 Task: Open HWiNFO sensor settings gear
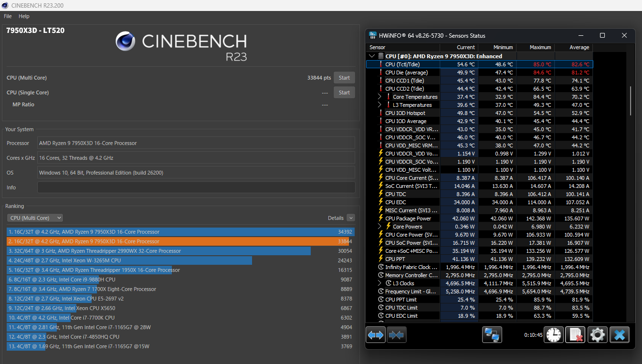[597, 335]
